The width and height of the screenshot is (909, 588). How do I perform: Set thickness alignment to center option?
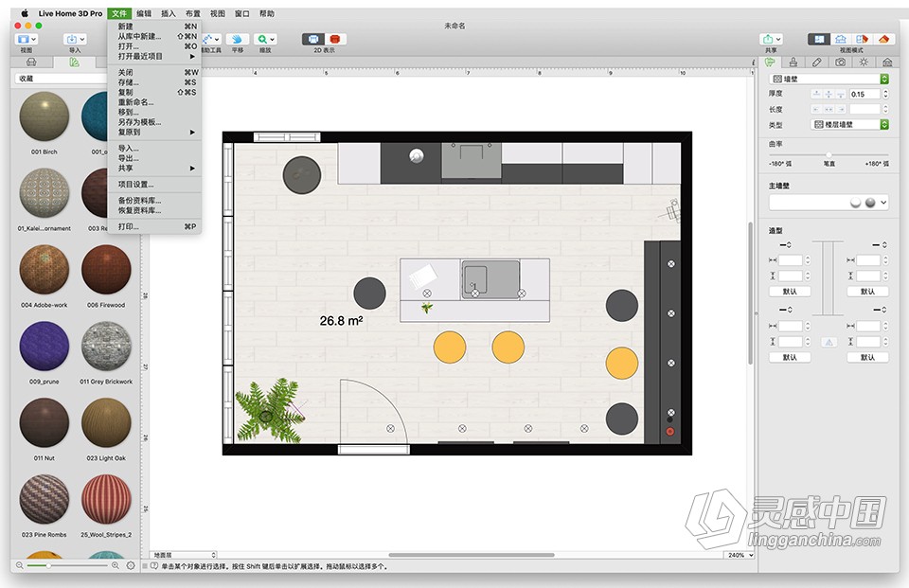829,94
